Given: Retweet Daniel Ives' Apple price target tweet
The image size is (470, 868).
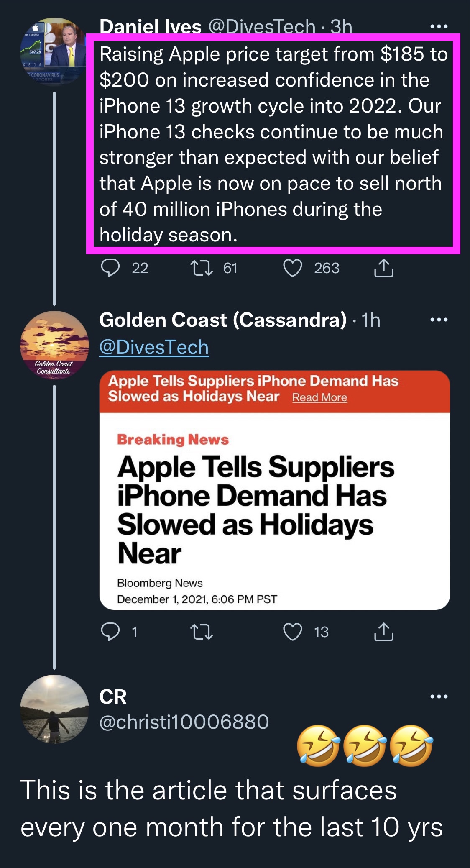Looking at the screenshot, I should (202, 268).
